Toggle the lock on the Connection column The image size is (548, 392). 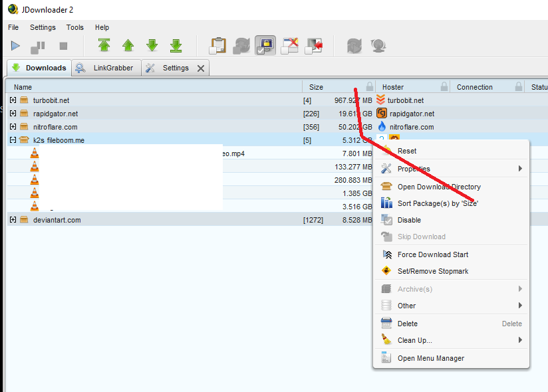pos(519,86)
